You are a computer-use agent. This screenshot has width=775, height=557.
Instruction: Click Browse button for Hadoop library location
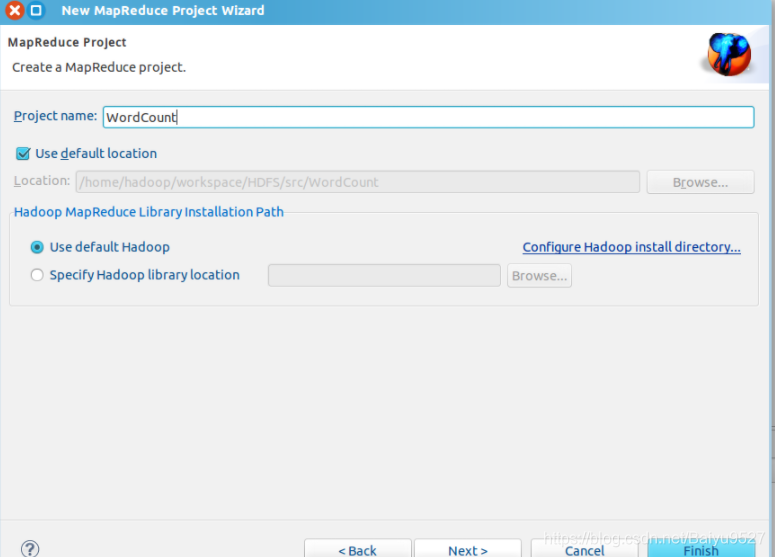[539, 275]
